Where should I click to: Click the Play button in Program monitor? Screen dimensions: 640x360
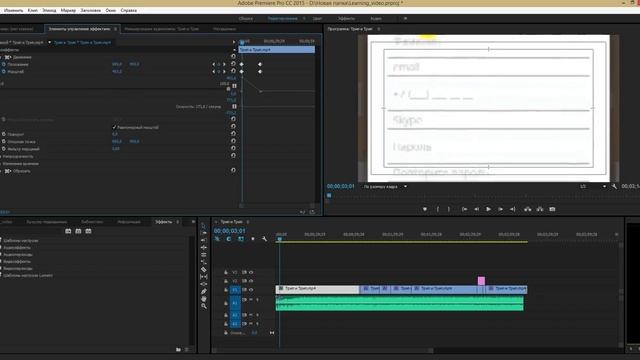(489, 209)
